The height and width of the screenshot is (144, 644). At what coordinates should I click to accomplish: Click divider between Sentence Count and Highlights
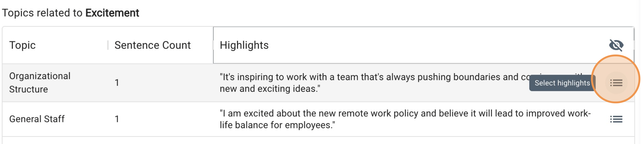tap(213, 45)
